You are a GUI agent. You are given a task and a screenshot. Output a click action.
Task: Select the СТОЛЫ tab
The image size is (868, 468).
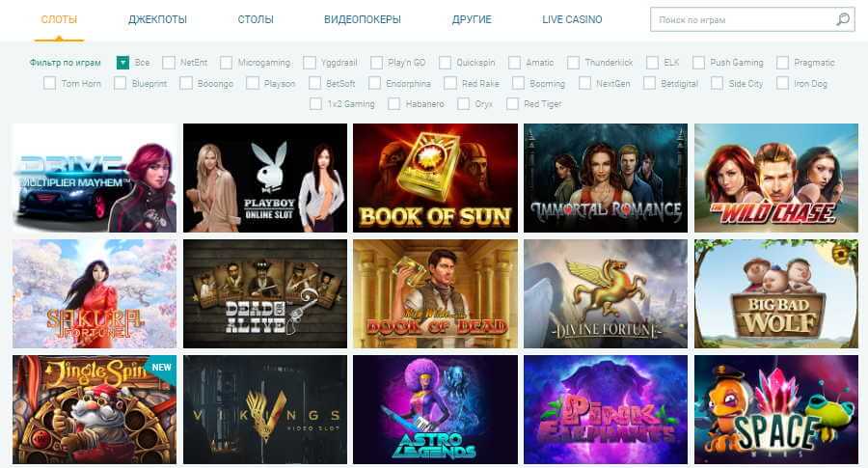tap(256, 19)
